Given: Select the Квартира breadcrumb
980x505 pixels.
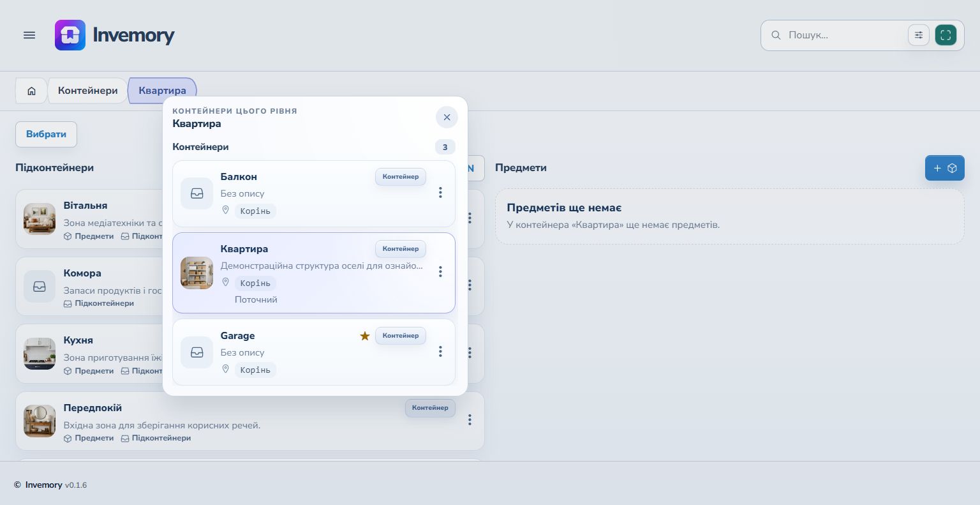Looking at the screenshot, I should [x=162, y=91].
